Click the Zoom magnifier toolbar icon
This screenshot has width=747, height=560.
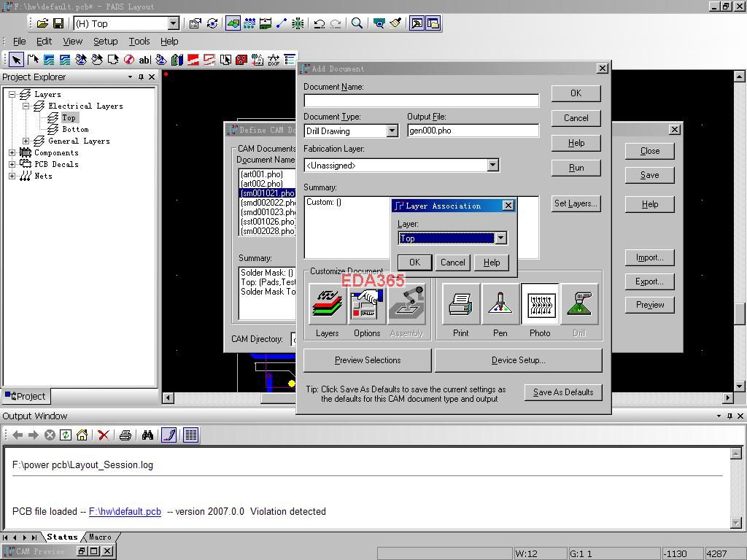357,23
